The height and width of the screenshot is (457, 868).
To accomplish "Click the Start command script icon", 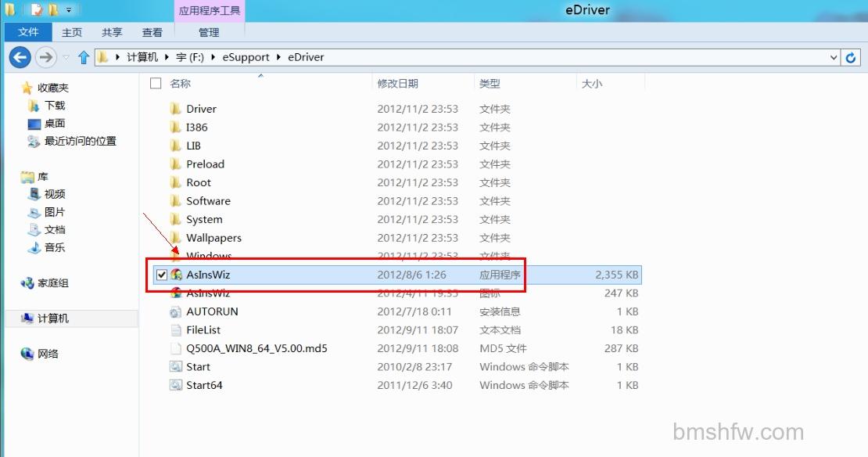I will tap(175, 367).
